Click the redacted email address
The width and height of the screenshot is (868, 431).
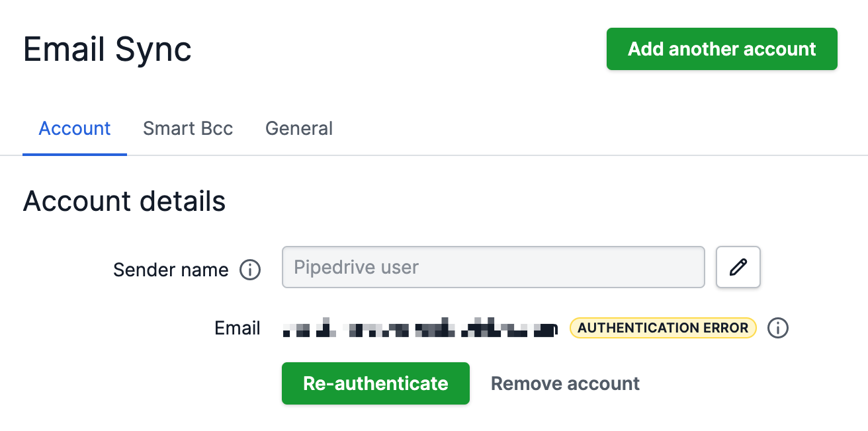click(x=420, y=328)
